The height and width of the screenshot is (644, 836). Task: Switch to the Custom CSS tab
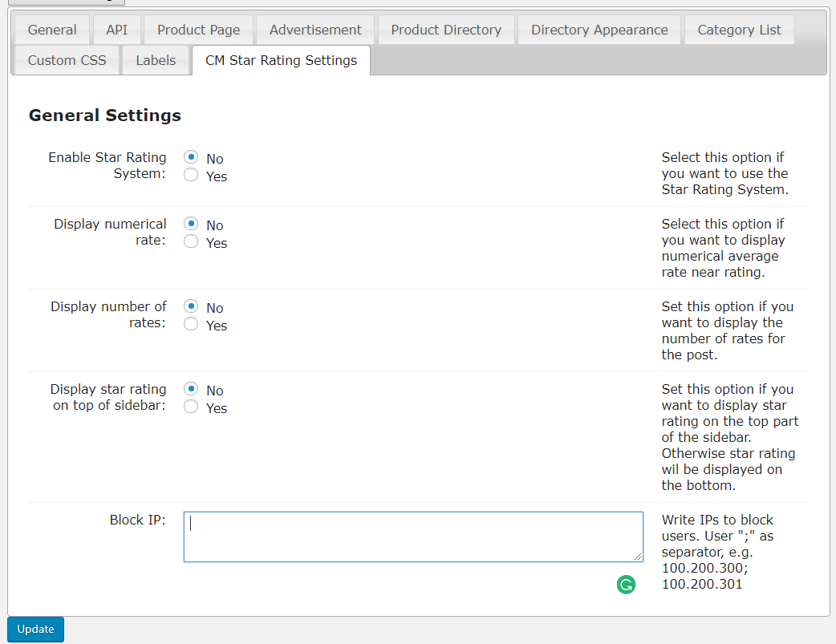(67, 60)
